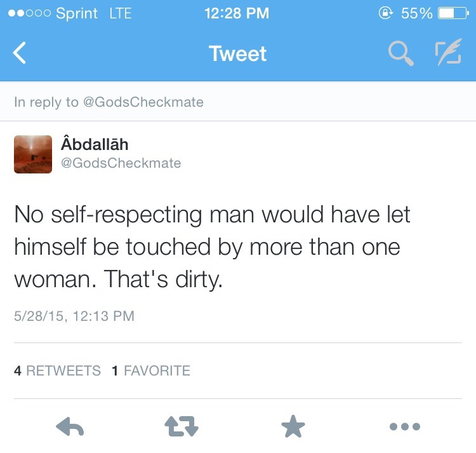The image size is (476, 453).
Task: Open search with the magnifying glass icon
Action: (400, 53)
